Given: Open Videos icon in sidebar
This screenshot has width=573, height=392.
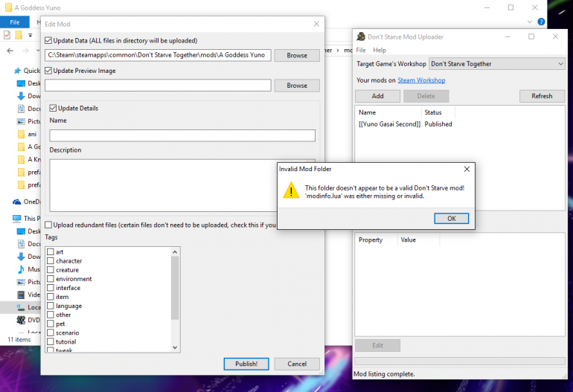Looking at the screenshot, I should pos(21,295).
